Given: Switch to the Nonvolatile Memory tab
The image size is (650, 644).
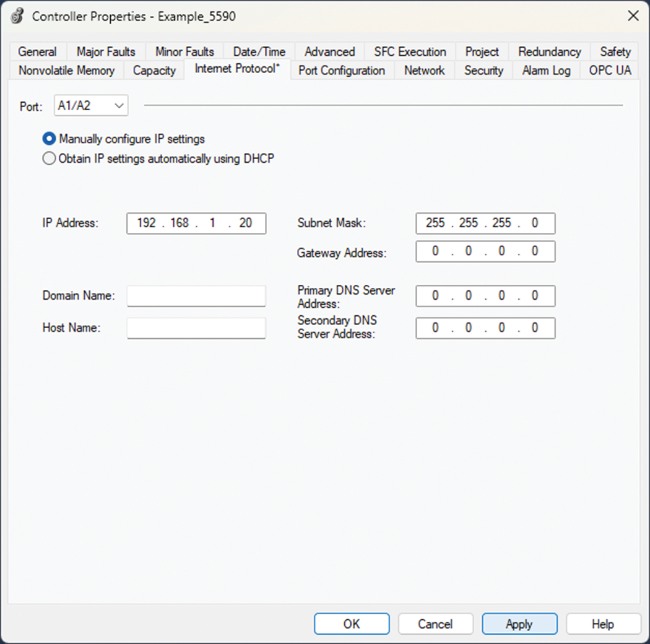Looking at the screenshot, I should [x=66, y=71].
